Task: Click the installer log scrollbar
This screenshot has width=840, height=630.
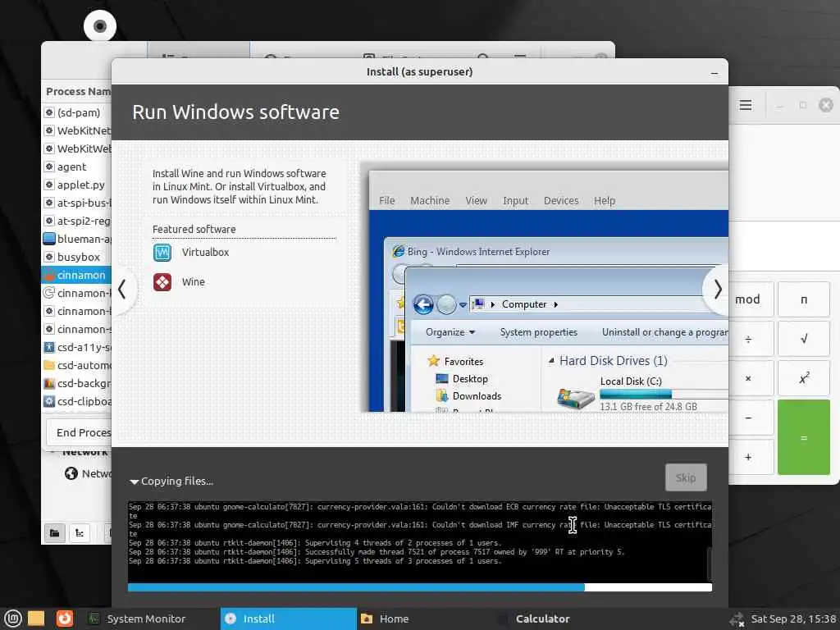Action: pyautogui.click(x=710, y=563)
